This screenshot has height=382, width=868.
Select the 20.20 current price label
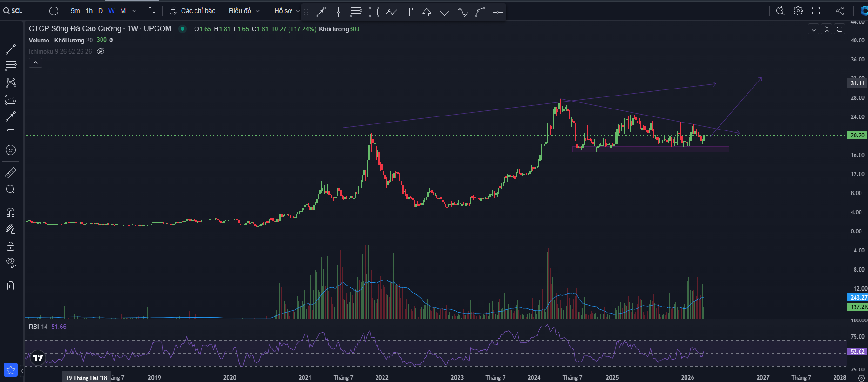857,136
